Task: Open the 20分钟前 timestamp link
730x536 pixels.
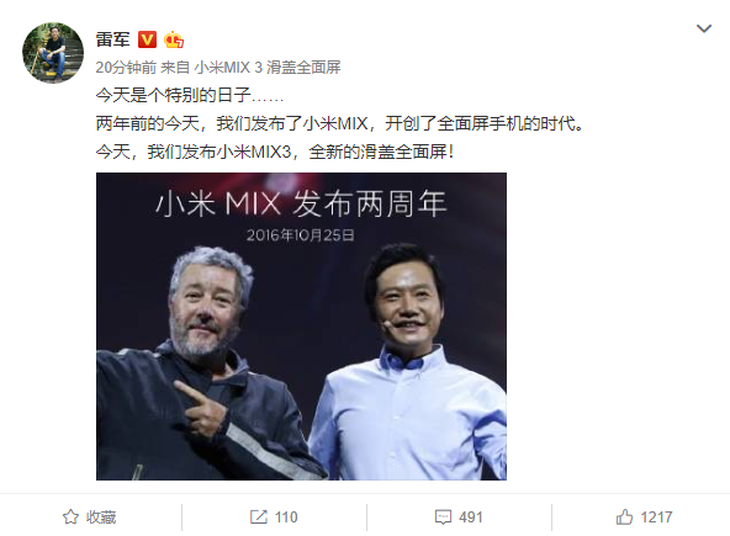Action: tap(126, 68)
